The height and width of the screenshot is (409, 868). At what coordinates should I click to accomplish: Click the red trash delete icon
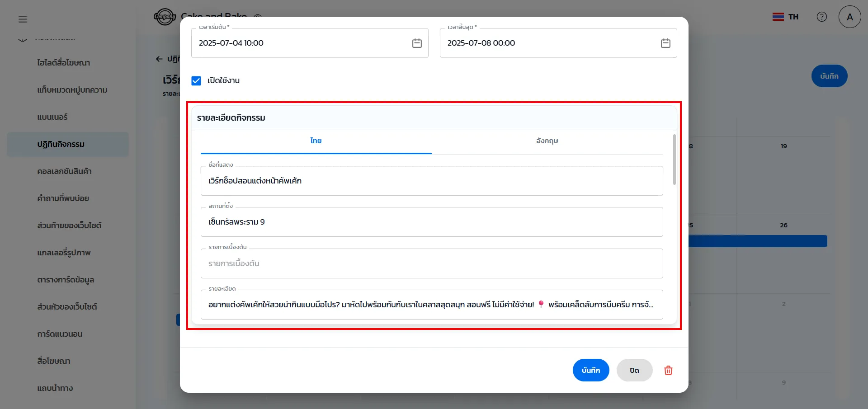668,371
